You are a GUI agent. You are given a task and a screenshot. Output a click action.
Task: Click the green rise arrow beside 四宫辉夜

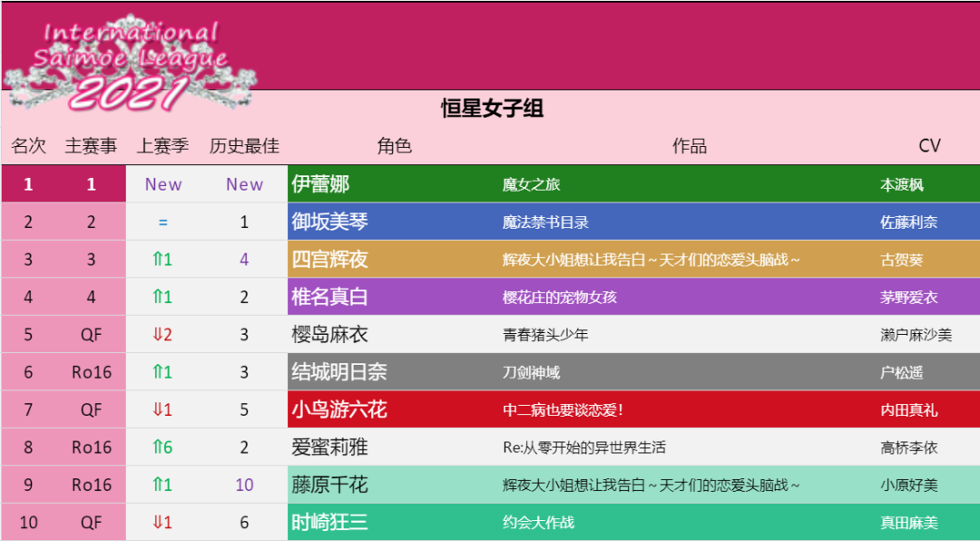[163, 259]
